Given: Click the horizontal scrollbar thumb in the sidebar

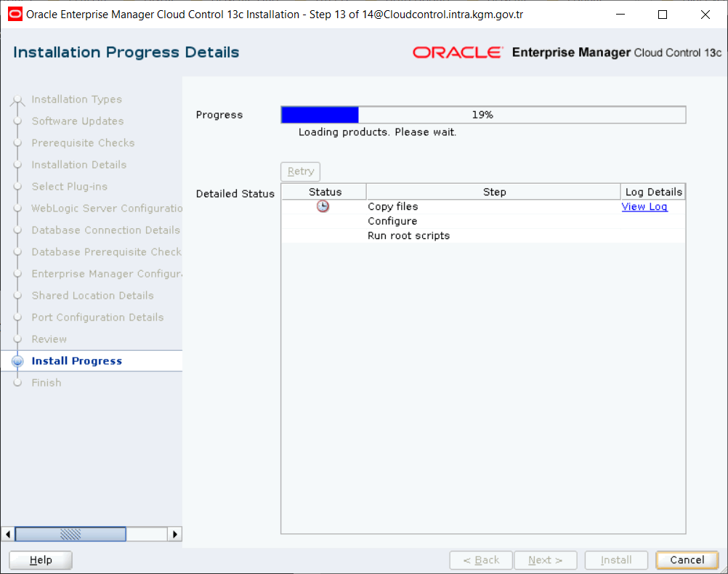Looking at the screenshot, I should coord(70,534).
